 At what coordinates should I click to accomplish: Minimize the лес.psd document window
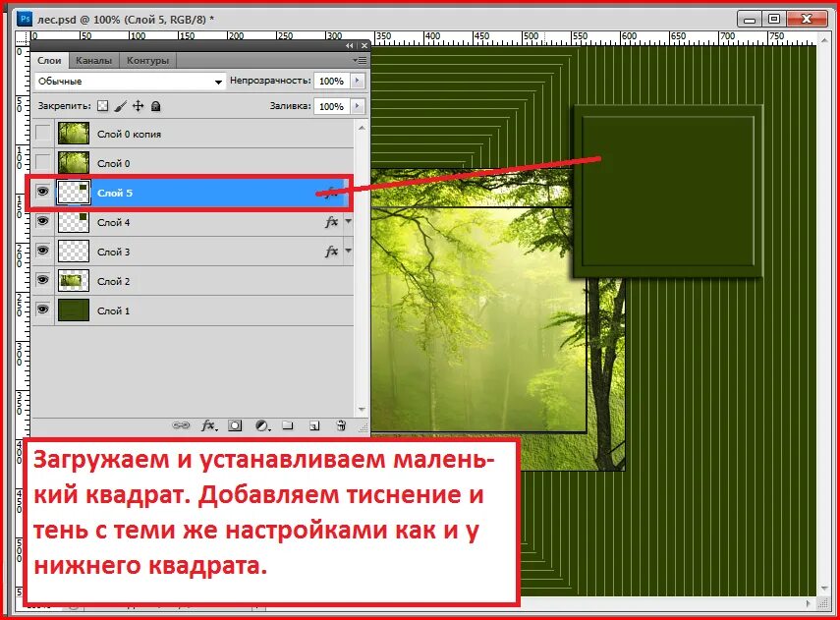pyautogui.click(x=750, y=20)
